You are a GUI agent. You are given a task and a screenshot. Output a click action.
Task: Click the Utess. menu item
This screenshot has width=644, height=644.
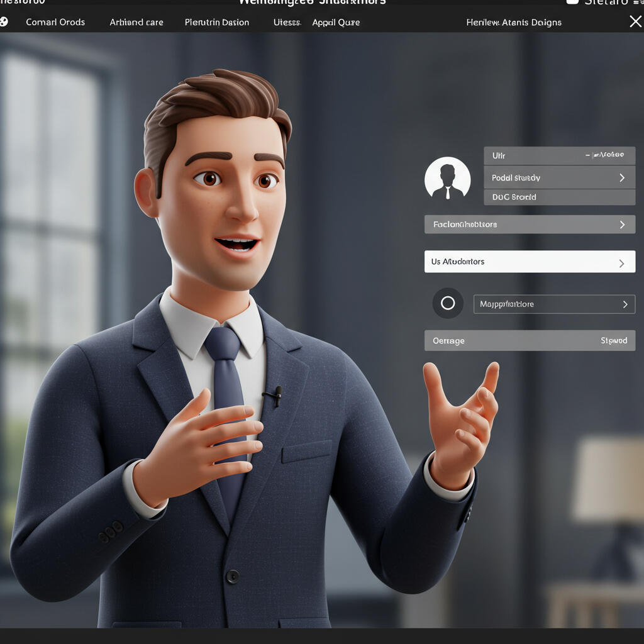click(x=287, y=22)
